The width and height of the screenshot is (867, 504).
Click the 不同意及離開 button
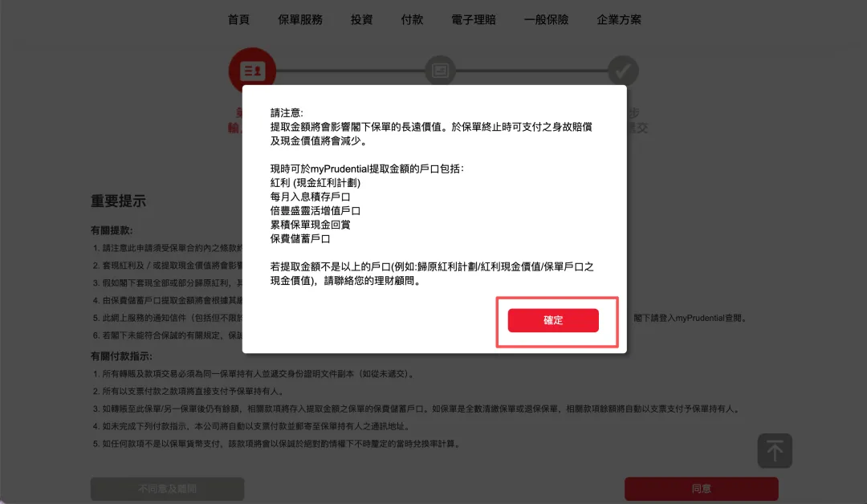click(168, 489)
